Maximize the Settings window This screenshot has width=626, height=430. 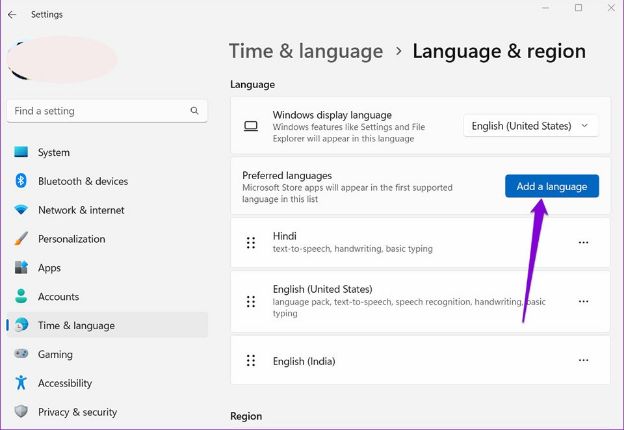coord(578,8)
